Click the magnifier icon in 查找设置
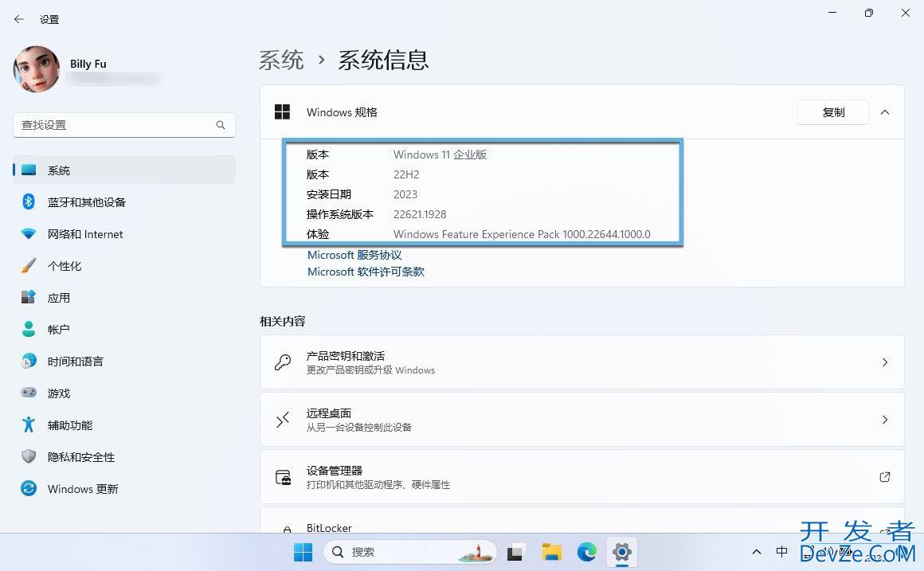 click(221, 125)
